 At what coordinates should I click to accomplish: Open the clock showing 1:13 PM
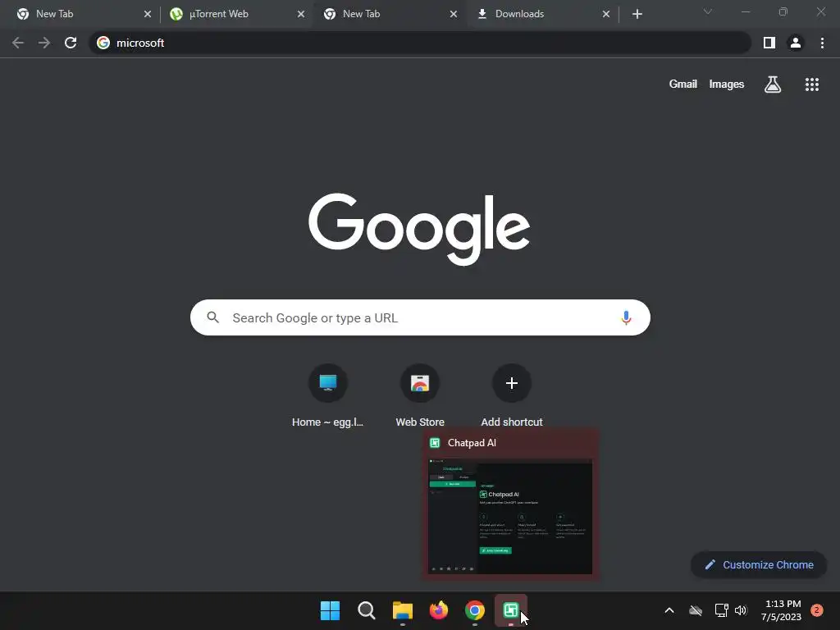[782, 610]
